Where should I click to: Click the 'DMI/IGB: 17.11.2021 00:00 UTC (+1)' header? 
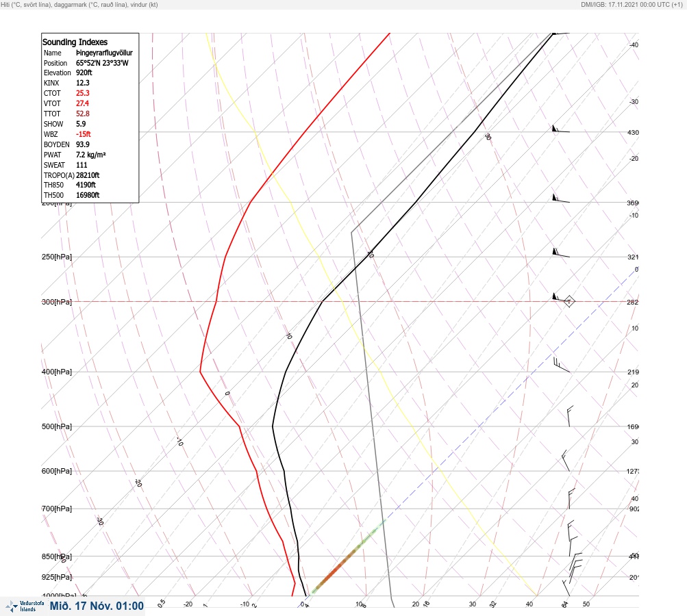click(x=632, y=4)
